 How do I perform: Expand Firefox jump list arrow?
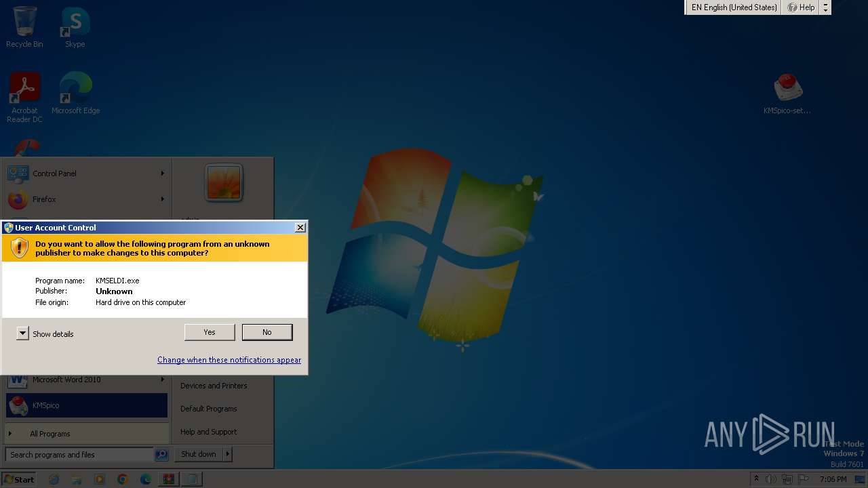[162, 199]
